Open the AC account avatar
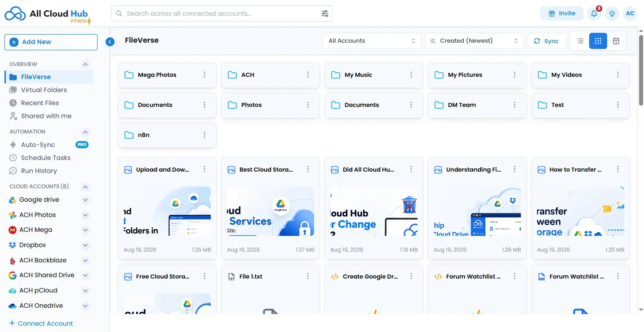Viewport: 644px width, 332px height. [x=630, y=13]
